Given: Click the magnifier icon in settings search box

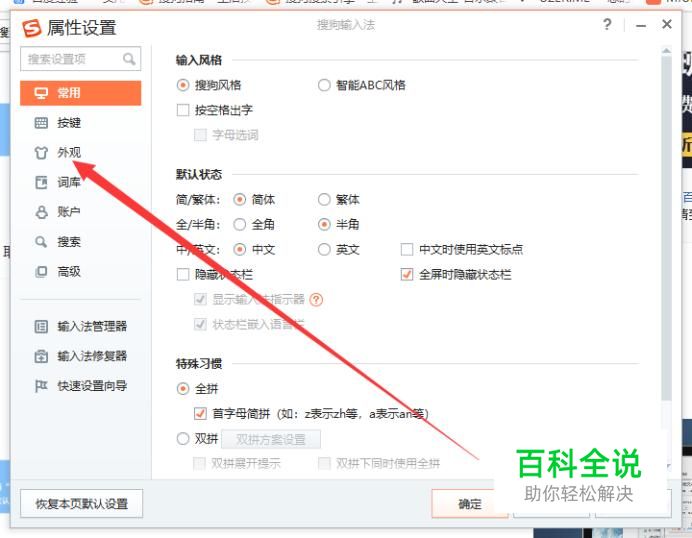Looking at the screenshot, I should tap(129, 59).
